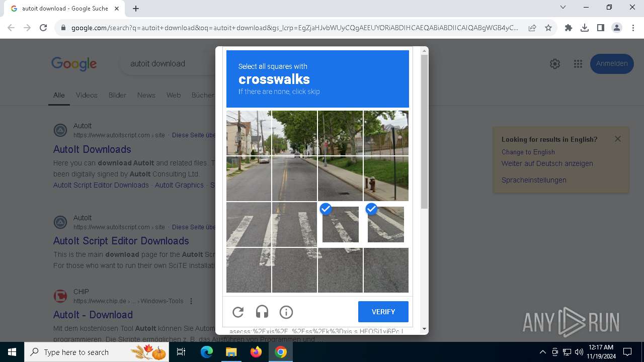
Task: Click the Anmelden sign-in button
Action: (612, 64)
